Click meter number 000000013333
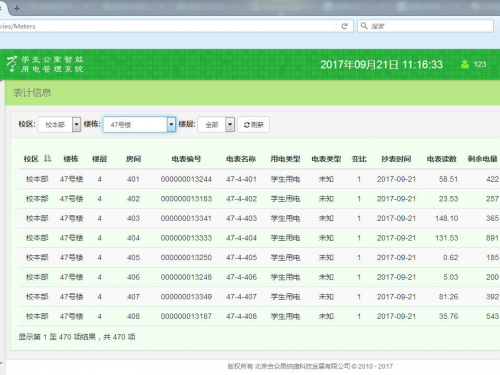500x375 pixels. point(186,238)
